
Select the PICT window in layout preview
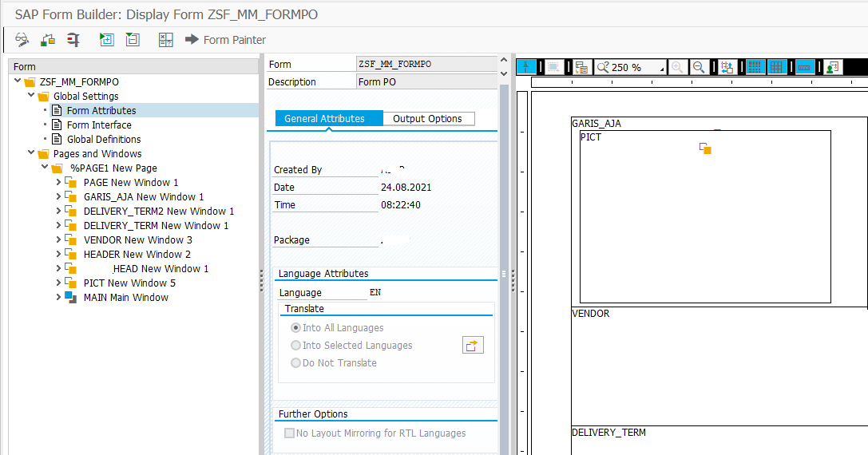705,216
